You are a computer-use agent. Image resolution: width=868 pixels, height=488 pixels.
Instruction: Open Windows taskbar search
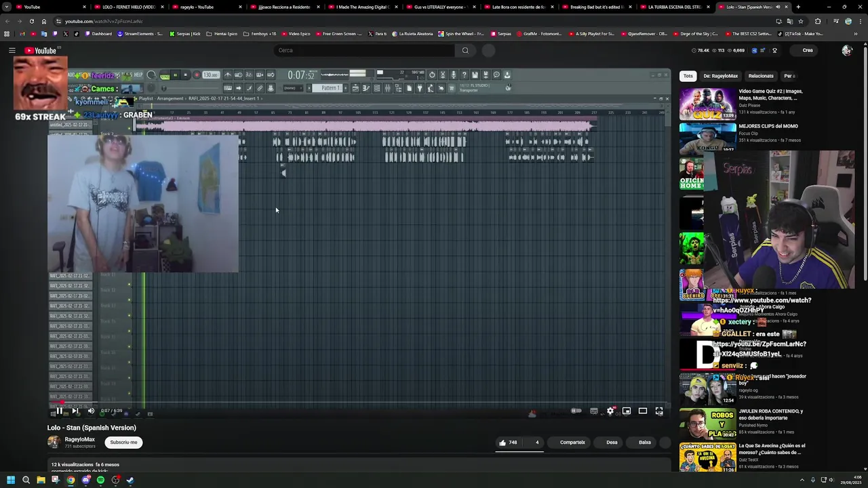coord(26,480)
